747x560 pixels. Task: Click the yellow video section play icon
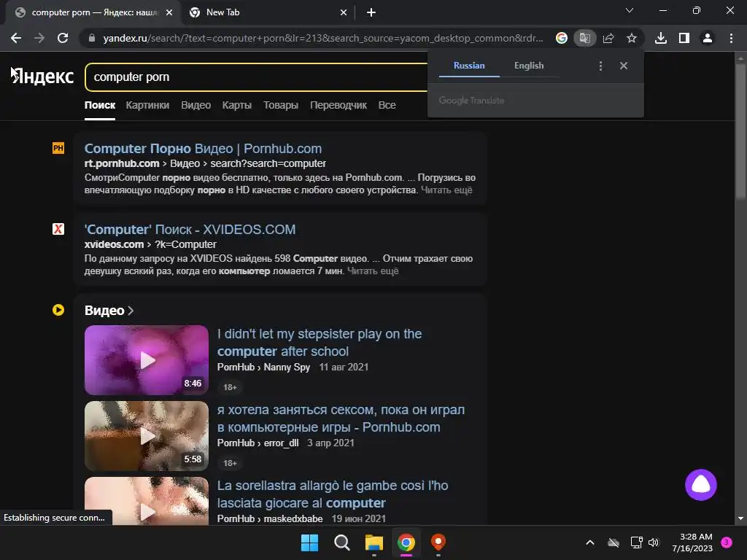pos(58,310)
